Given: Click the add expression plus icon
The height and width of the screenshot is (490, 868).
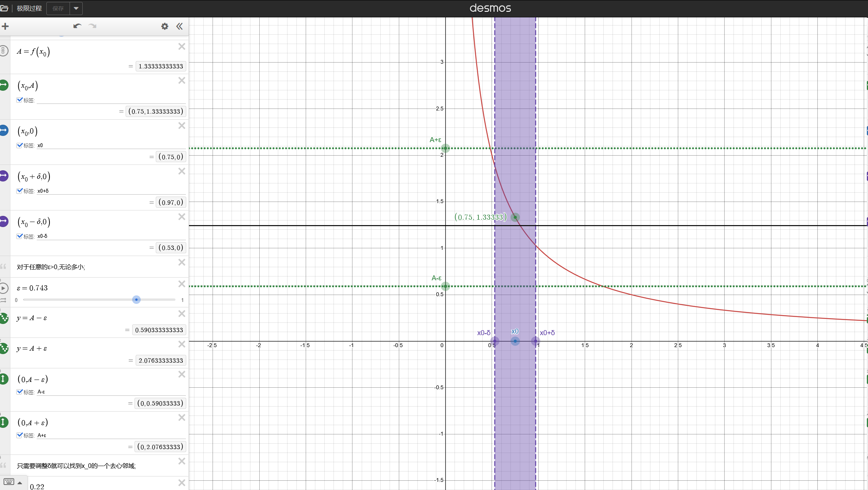Looking at the screenshot, I should pyautogui.click(x=5, y=26).
